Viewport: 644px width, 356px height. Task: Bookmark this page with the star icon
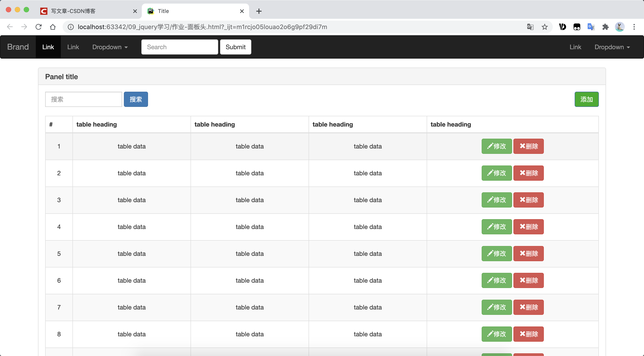pyautogui.click(x=544, y=27)
